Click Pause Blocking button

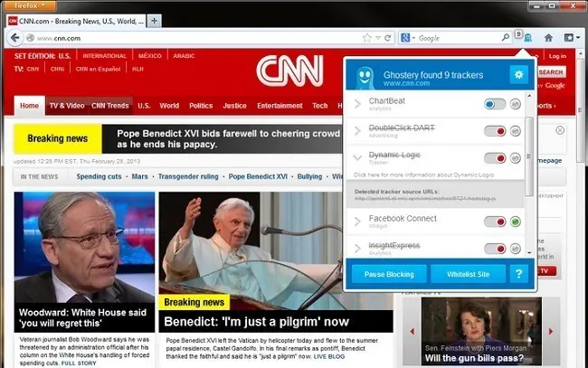pyautogui.click(x=389, y=274)
